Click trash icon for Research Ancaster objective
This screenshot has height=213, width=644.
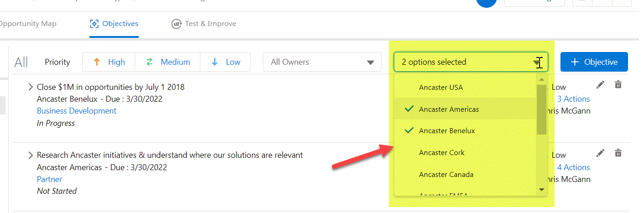(x=618, y=153)
